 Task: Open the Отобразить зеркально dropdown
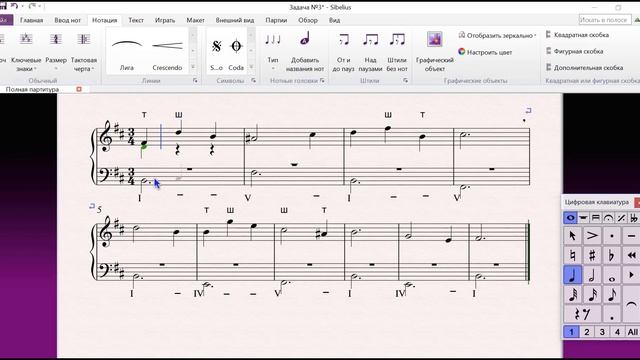click(497, 36)
